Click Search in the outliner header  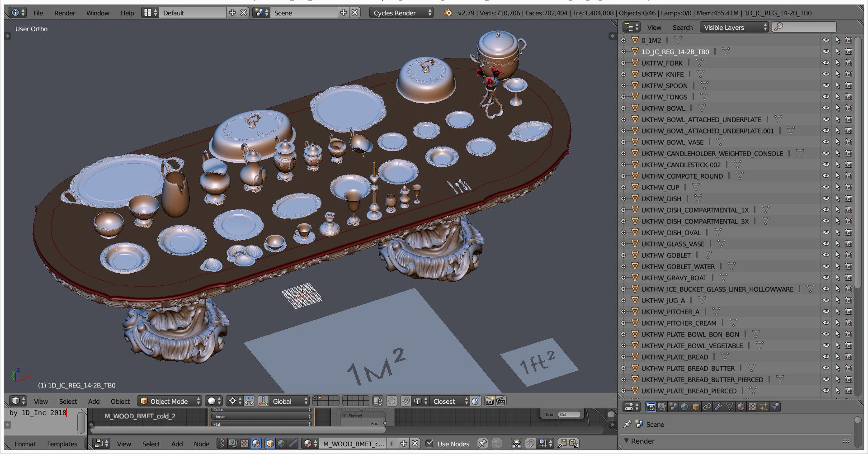pos(682,27)
